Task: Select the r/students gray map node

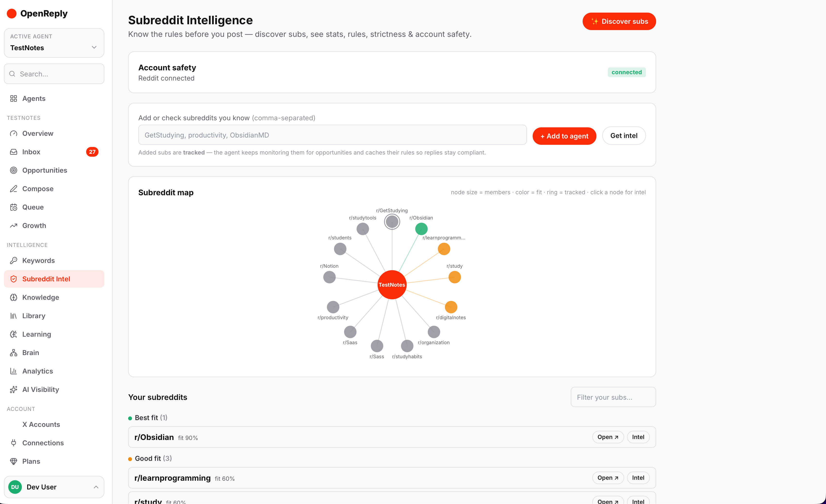Action: pyautogui.click(x=340, y=249)
